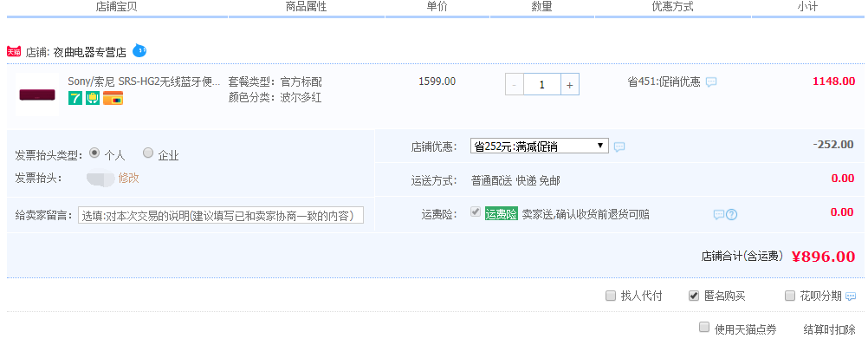Select the 企业 invoice type radio button
This screenshot has width=868, height=345.
click(x=148, y=153)
